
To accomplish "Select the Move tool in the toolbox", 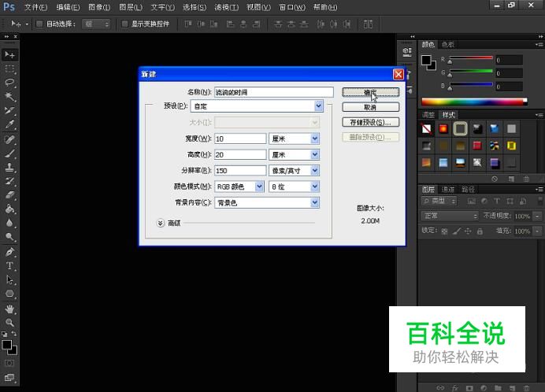I will pos(10,54).
